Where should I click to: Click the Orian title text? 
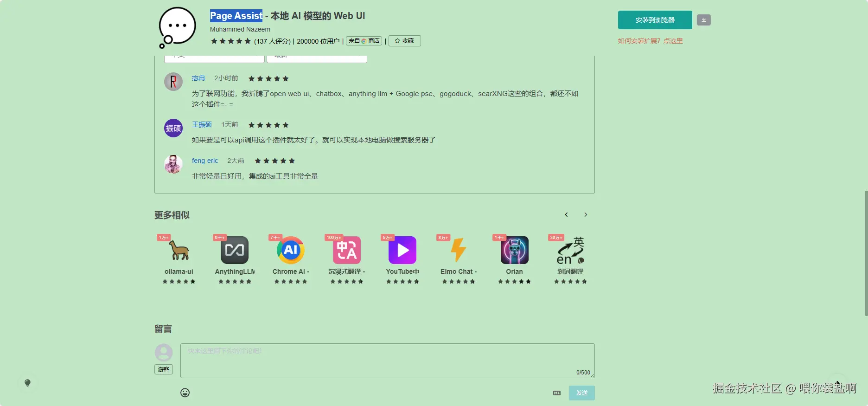click(514, 271)
